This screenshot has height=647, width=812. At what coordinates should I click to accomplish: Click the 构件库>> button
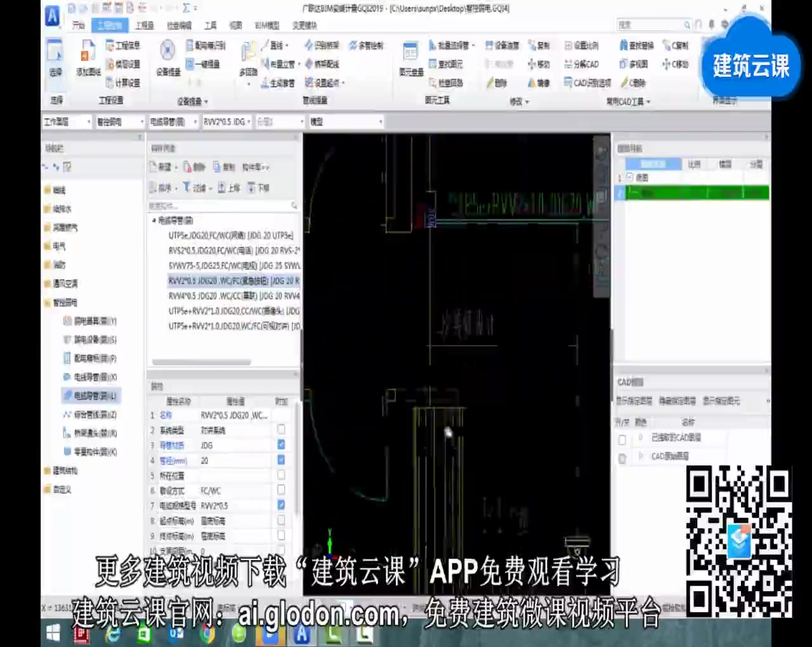pyautogui.click(x=256, y=167)
